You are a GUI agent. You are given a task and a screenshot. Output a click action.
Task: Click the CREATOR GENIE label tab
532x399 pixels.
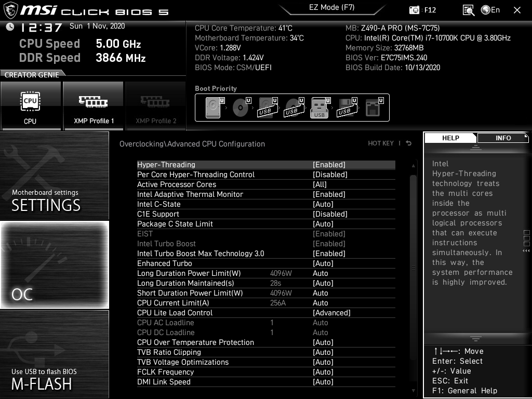[32, 75]
